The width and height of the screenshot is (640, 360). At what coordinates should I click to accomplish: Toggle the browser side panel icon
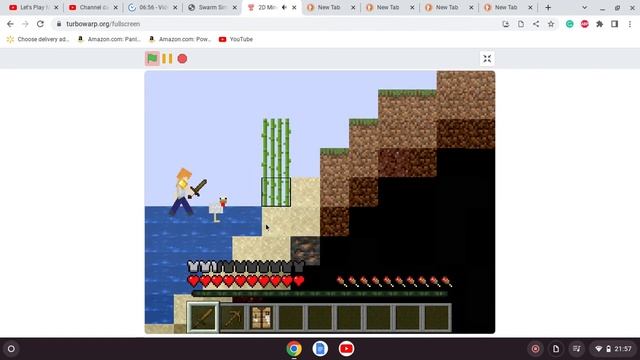(x=614, y=24)
